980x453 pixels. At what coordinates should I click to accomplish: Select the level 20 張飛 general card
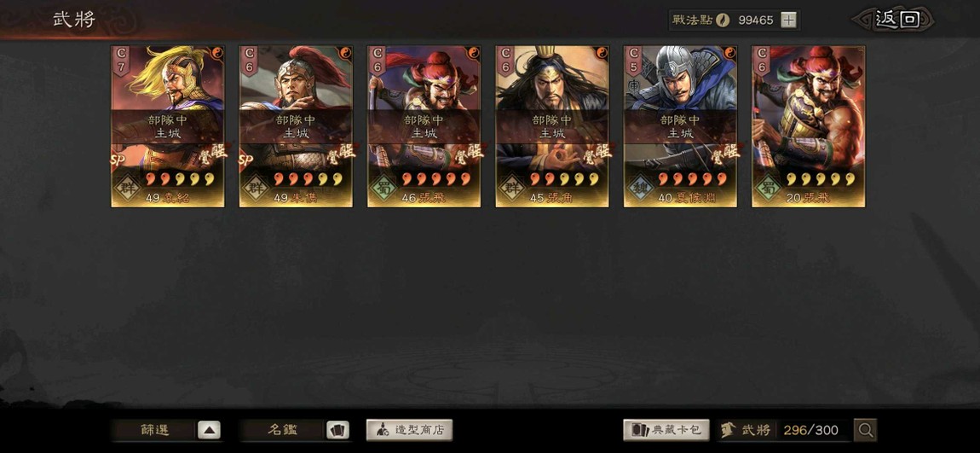[x=808, y=126]
